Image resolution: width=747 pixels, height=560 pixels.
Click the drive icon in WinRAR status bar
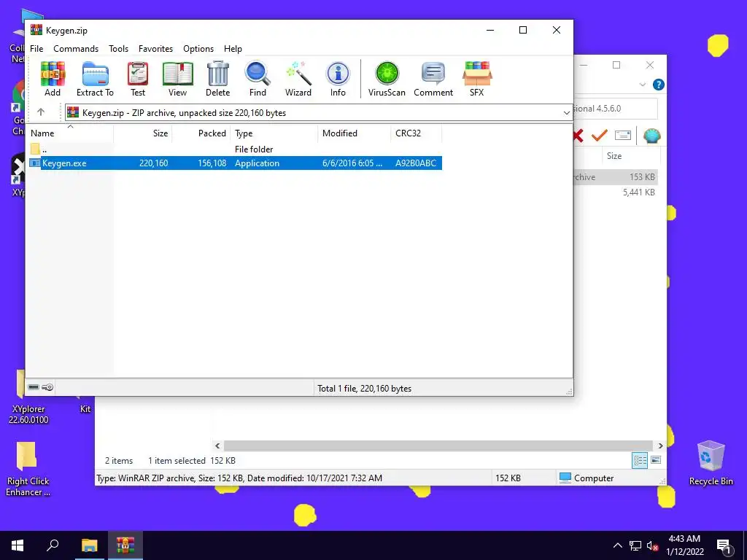34,387
